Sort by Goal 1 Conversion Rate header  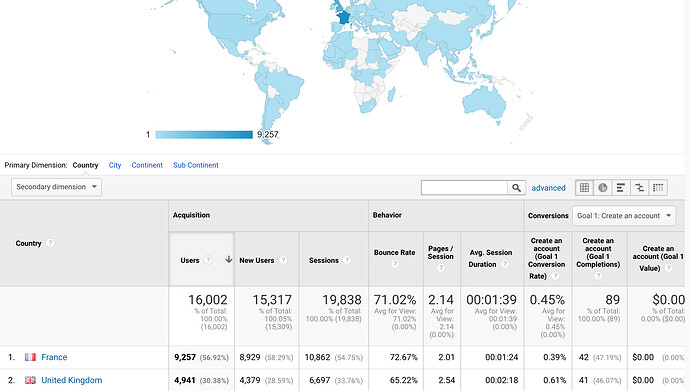(547, 258)
